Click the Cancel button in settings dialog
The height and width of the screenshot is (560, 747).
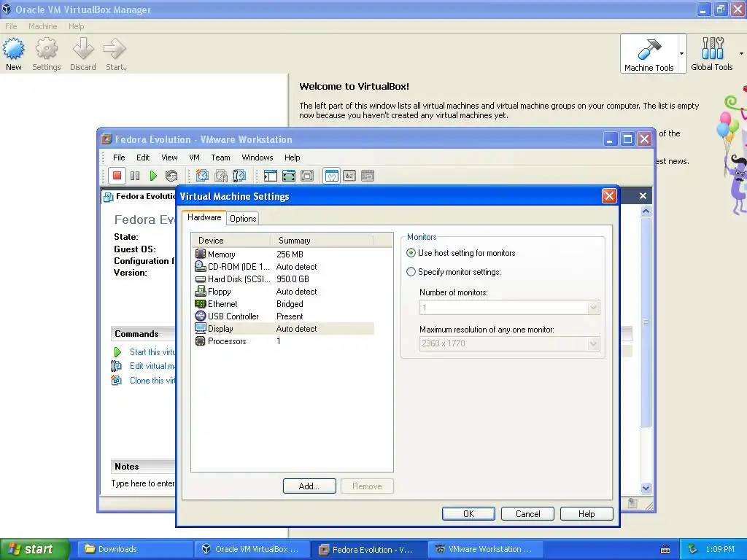coord(528,514)
